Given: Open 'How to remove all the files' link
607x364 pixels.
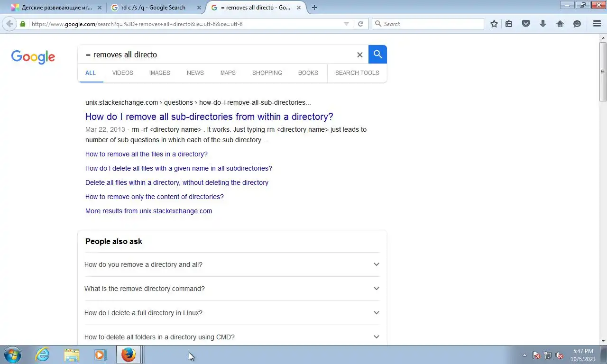Looking at the screenshot, I should [146, 154].
